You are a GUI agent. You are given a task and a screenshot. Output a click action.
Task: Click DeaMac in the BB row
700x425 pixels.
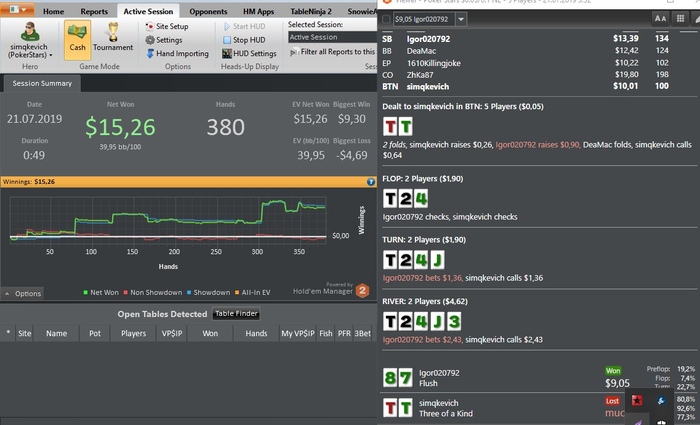tap(421, 51)
